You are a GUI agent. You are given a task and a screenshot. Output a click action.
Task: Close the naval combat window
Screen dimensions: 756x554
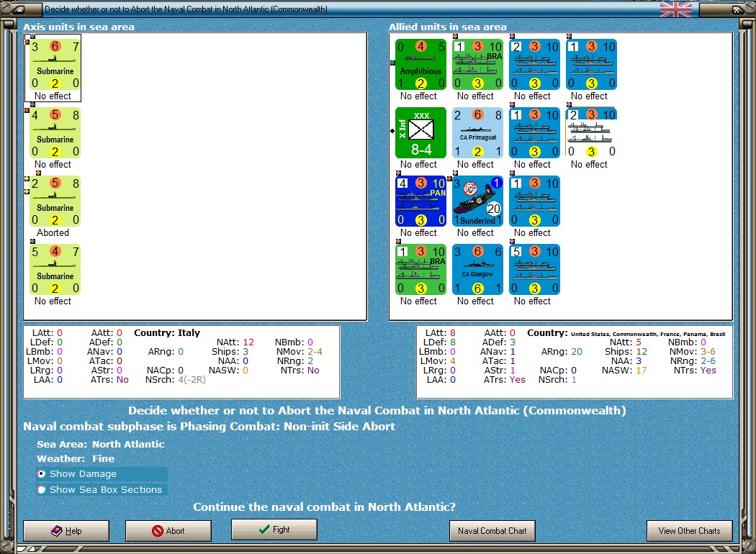click(737, 9)
